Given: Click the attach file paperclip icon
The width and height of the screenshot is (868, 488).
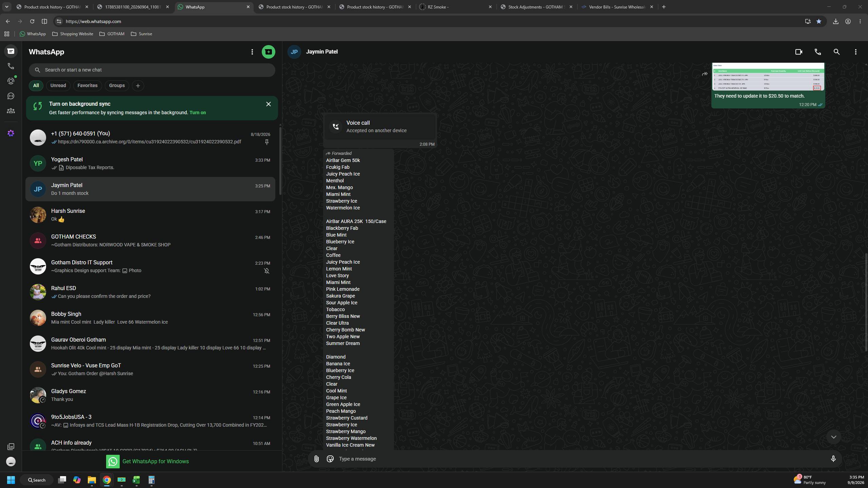Looking at the screenshot, I should [x=316, y=459].
